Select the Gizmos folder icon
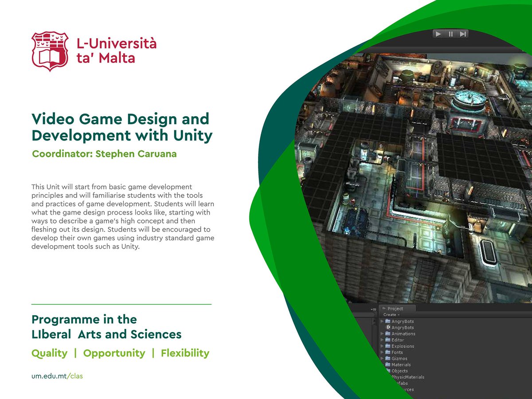This screenshot has height=399, width=532. click(x=388, y=359)
